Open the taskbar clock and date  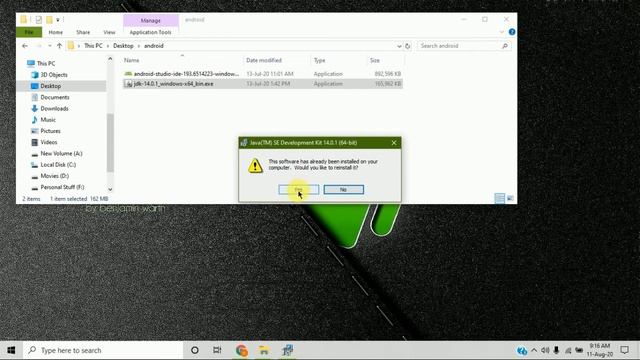(x=600, y=350)
